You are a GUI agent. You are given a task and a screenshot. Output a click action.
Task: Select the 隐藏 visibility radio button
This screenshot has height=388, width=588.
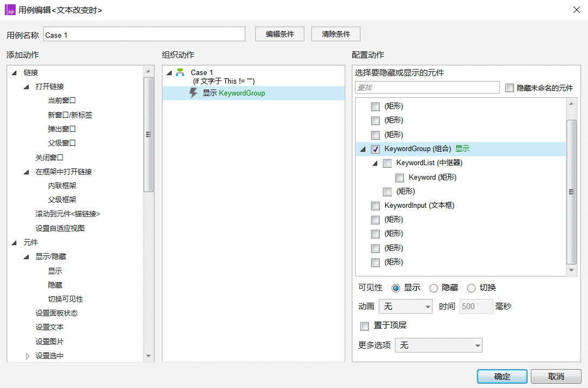tap(434, 288)
